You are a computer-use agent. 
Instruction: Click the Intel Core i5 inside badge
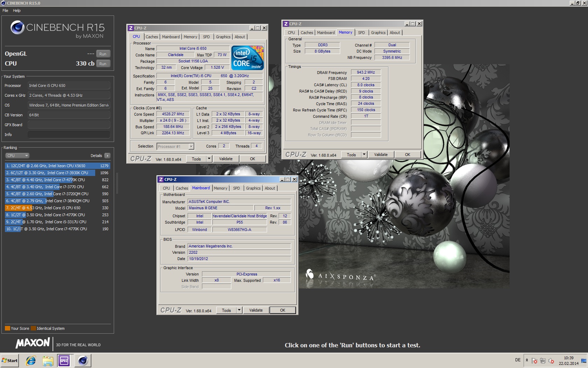pyautogui.click(x=248, y=58)
